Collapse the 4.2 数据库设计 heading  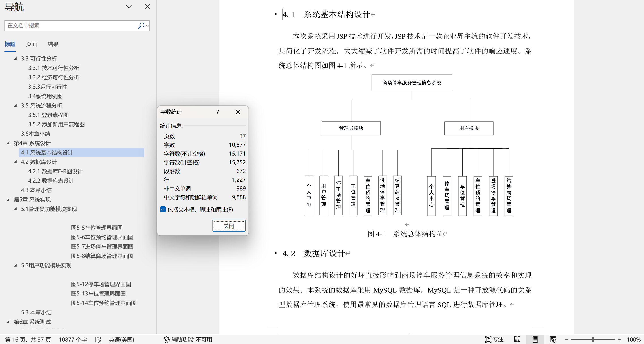[x=15, y=162]
